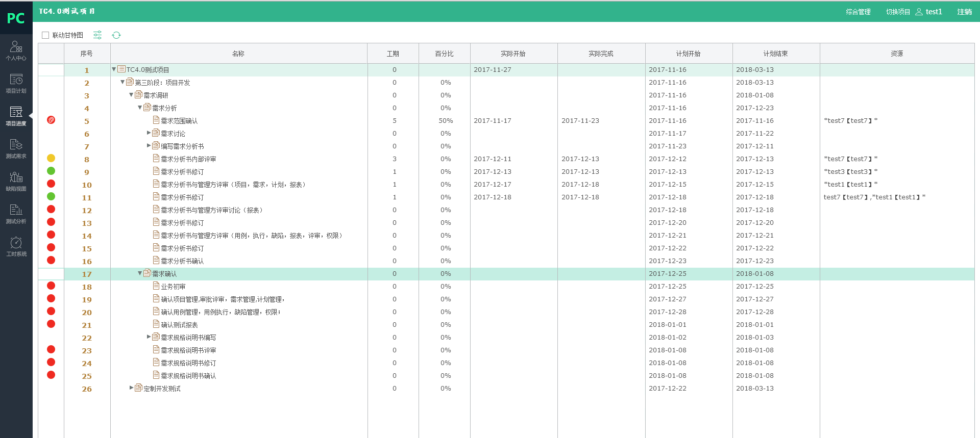Open 缺陷视图 in the sidebar
This screenshot has width=980, height=438.
click(16, 181)
